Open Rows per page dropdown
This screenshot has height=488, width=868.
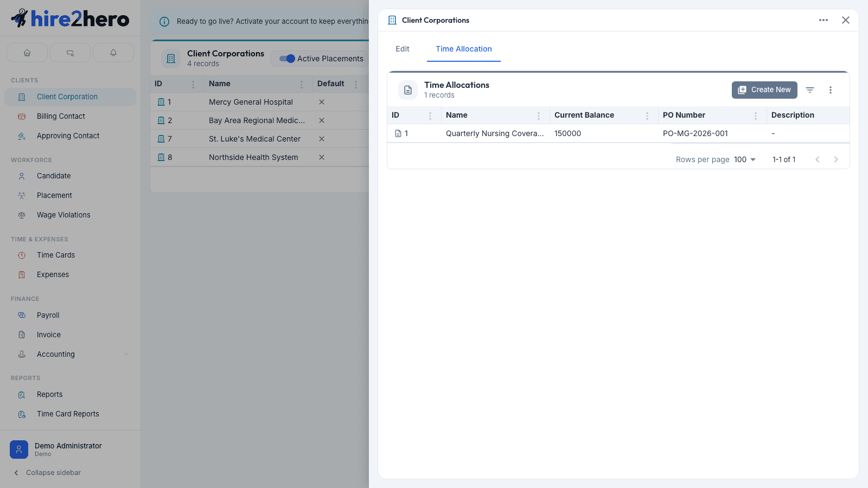coord(745,159)
